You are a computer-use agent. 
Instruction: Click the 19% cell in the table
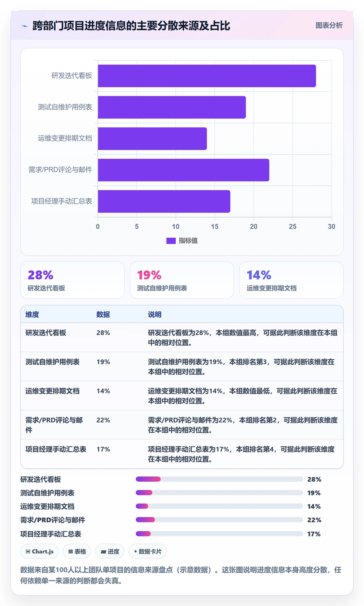tap(103, 362)
